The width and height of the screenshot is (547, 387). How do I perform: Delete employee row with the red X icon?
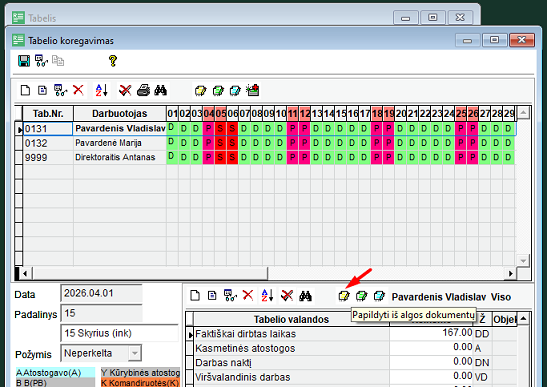(x=78, y=90)
